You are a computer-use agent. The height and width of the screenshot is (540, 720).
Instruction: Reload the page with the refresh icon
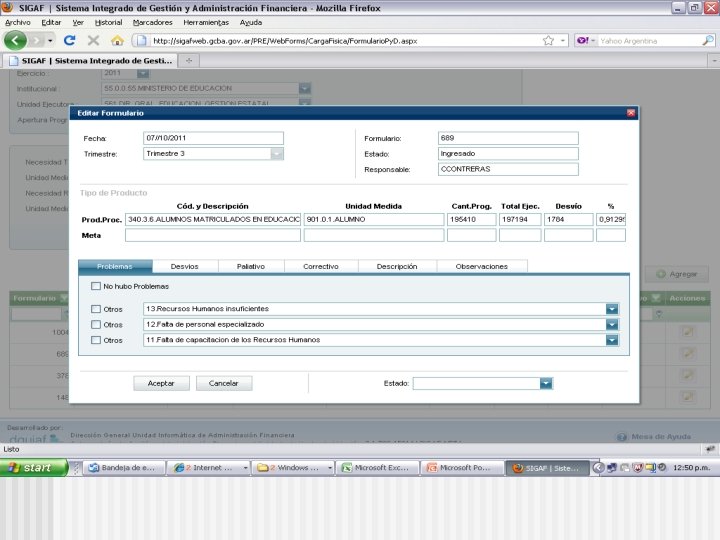click(70, 40)
